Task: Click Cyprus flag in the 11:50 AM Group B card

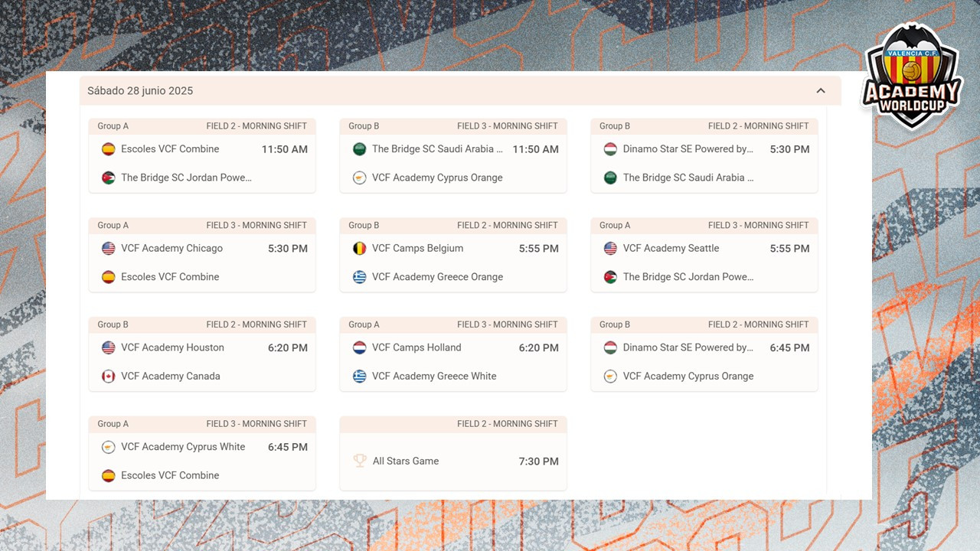Action: click(360, 178)
